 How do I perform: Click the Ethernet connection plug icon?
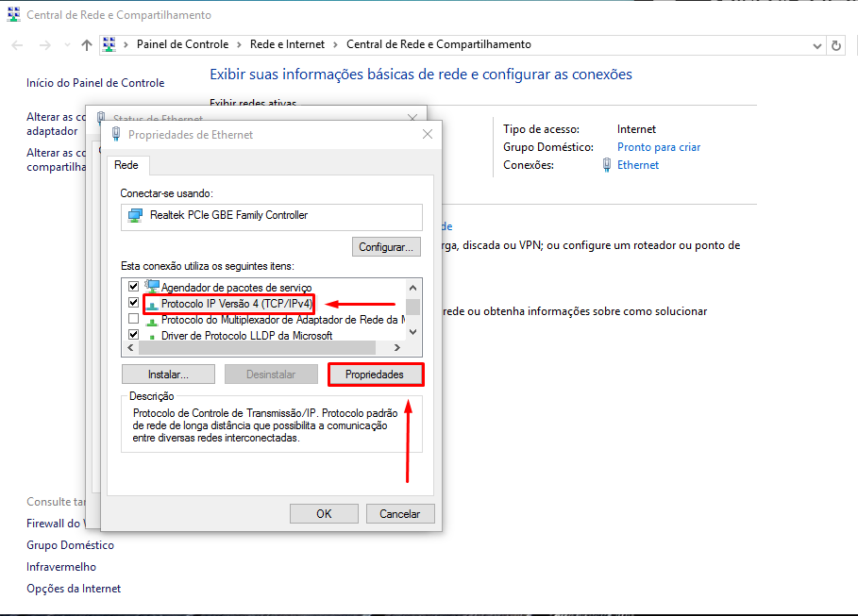pos(606,165)
